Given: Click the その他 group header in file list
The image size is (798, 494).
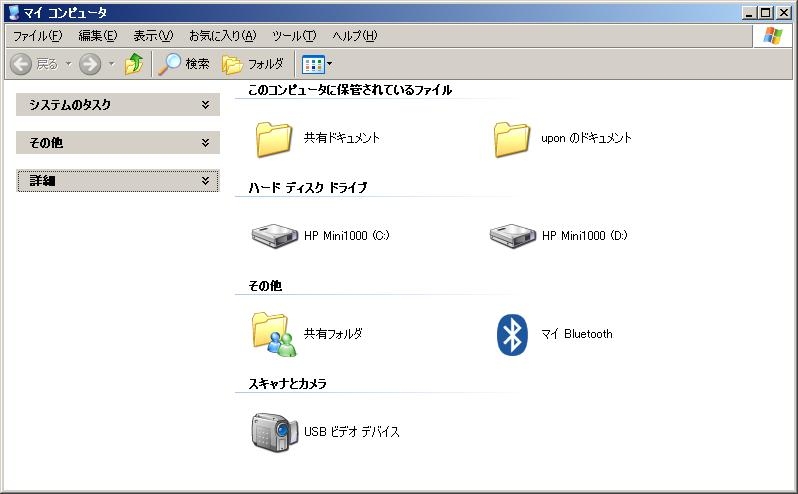Looking at the screenshot, I should (265, 286).
